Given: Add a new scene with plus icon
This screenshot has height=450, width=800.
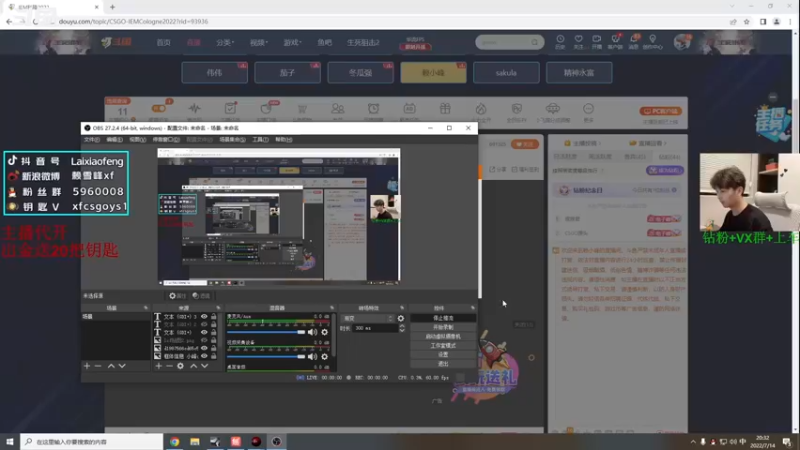Looking at the screenshot, I should [x=87, y=366].
